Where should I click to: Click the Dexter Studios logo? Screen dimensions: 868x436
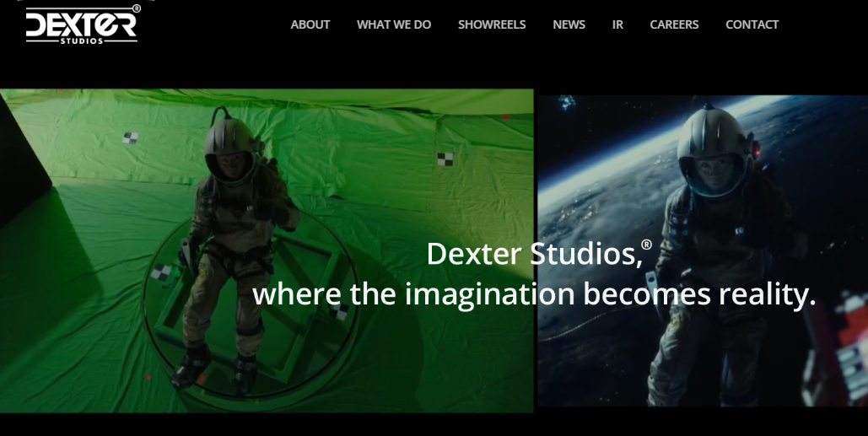click(x=82, y=25)
